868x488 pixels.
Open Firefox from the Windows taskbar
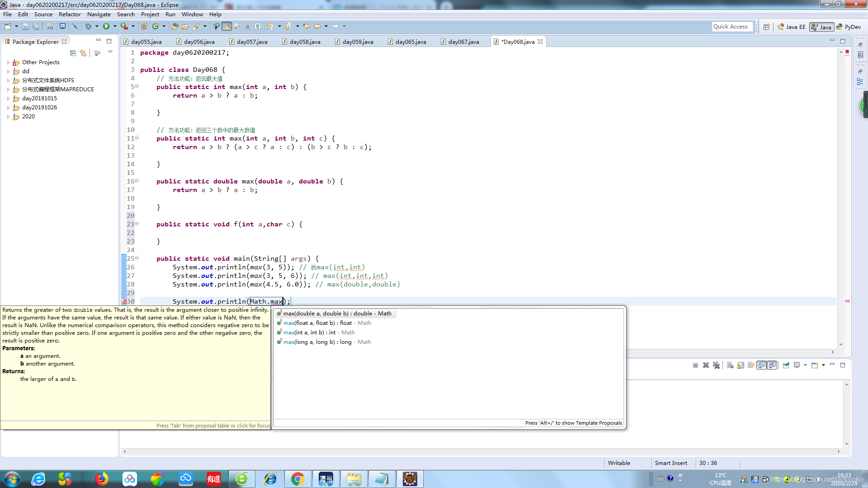[102, 479]
